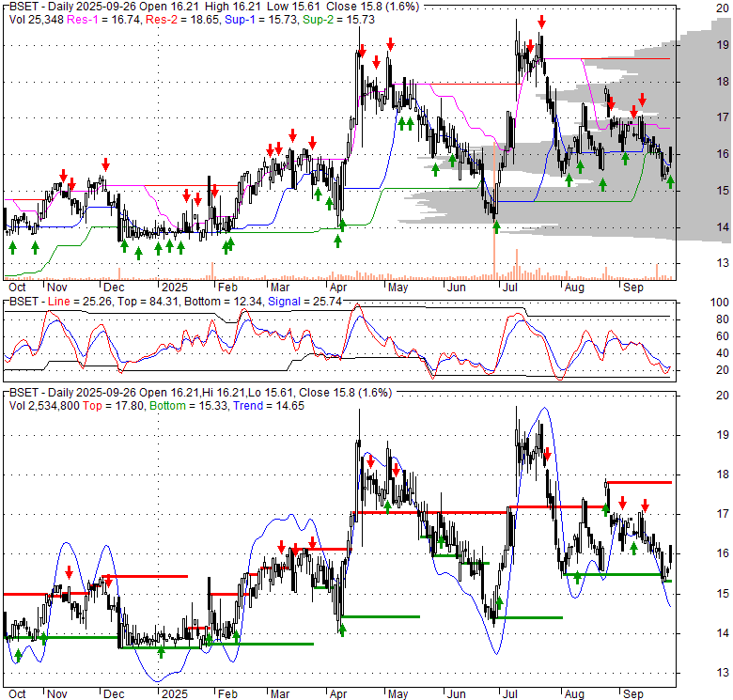733x700 pixels.
Task: Click the '19' price level on top chart scale
Action: pyautogui.click(x=723, y=45)
